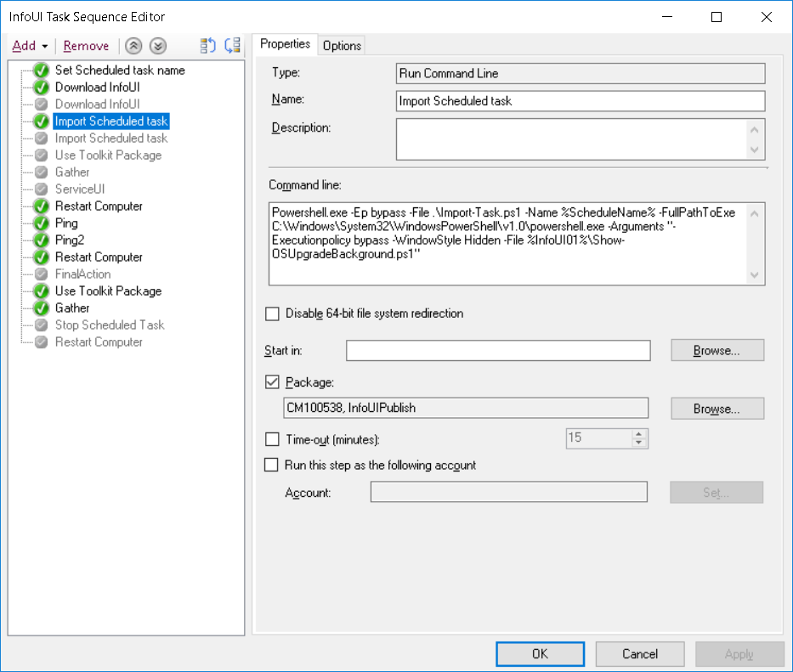Click the Account input field
The image size is (793, 672).
(509, 492)
